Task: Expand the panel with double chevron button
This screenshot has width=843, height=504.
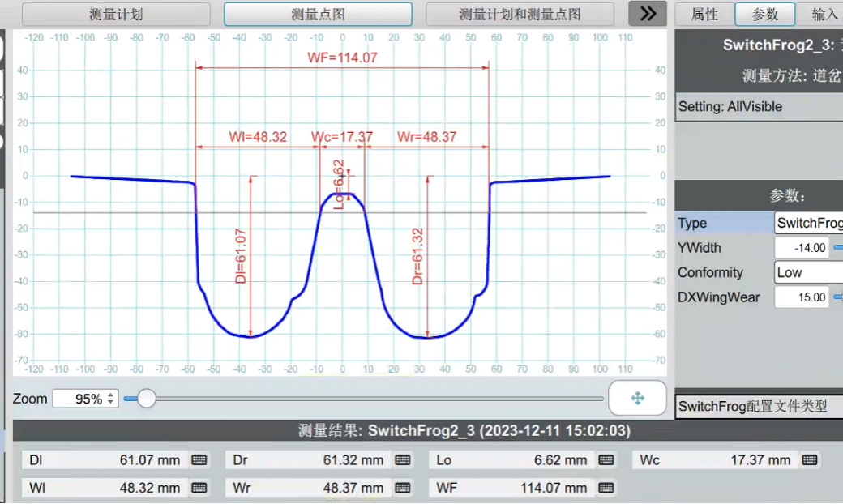Action: pos(648,14)
